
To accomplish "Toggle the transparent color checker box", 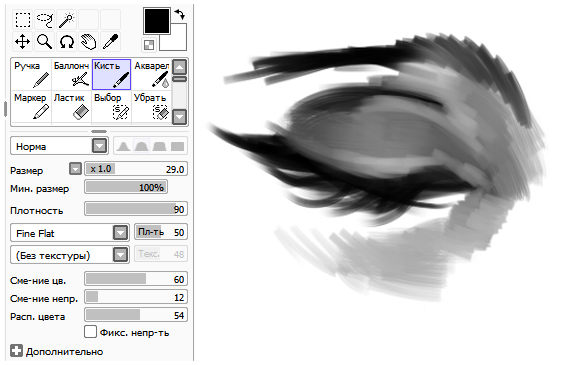I will [x=149, y=45].
